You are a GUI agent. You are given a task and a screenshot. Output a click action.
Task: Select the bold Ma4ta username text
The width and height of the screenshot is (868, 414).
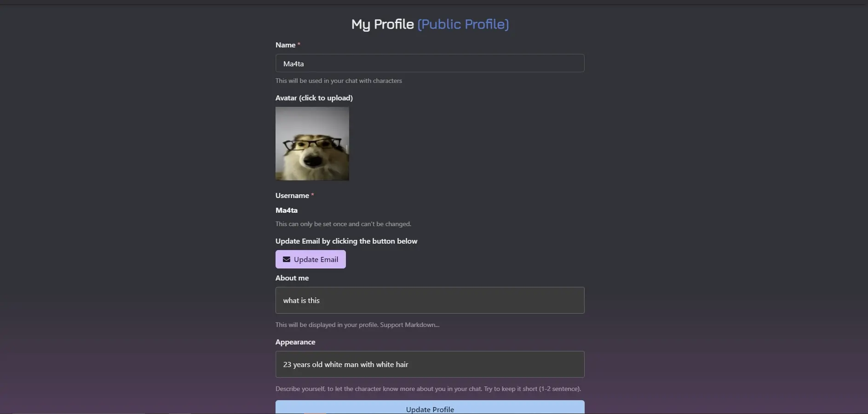[x=287, y=210]
